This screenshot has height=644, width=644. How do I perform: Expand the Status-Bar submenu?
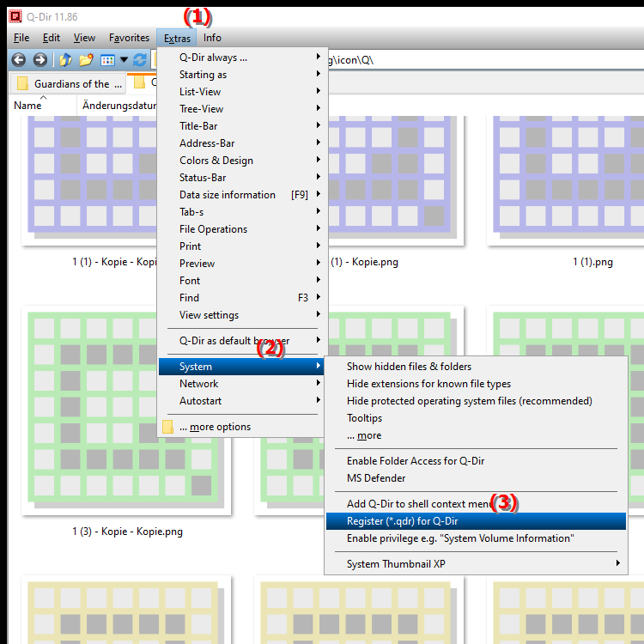point(241,178)
